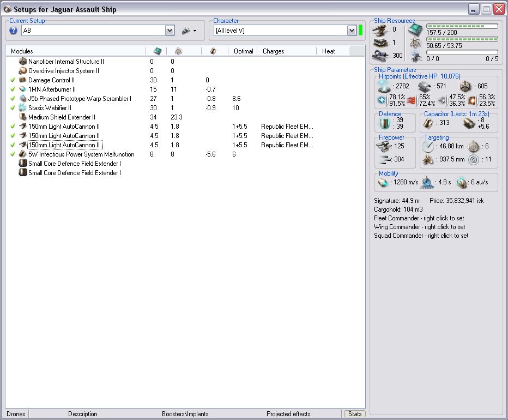
Task: Click the warp speed icon showing 6 au/s
Action: click(462, 183)
